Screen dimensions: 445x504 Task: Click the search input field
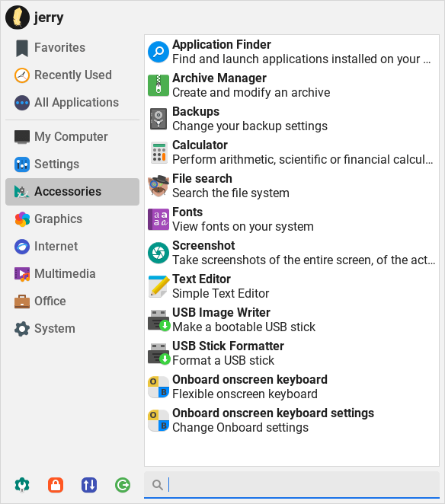coord(292,485)
